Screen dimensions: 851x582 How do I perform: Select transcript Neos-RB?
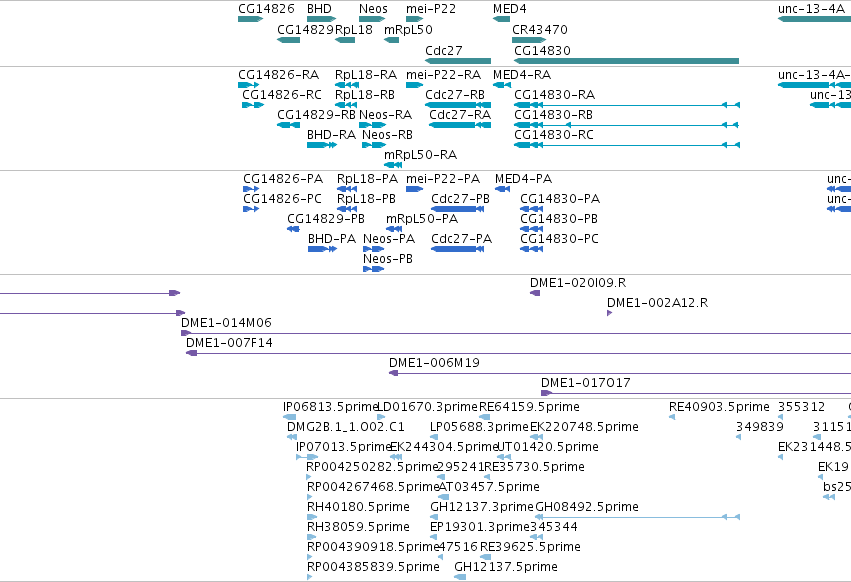(x=374, y=145)
